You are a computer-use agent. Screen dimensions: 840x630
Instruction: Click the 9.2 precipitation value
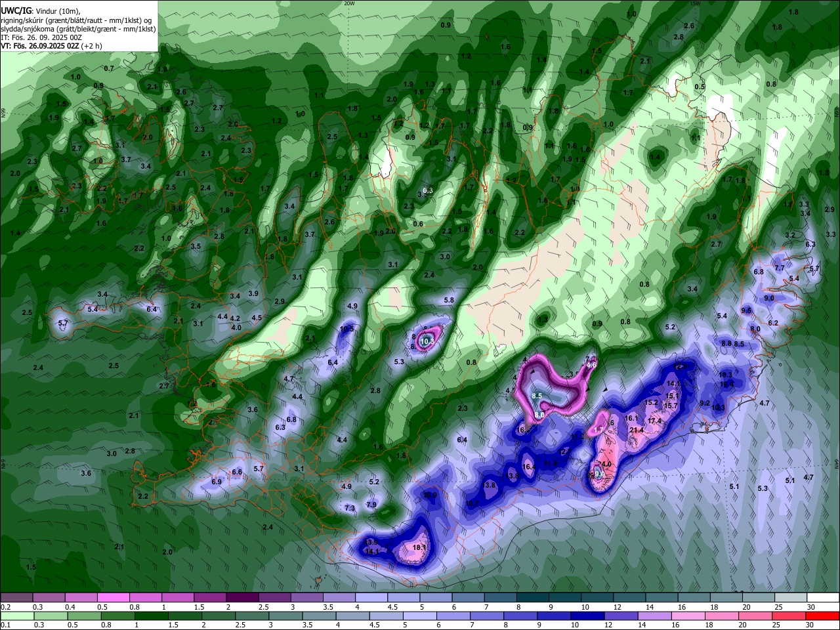(x=705, y=404)
